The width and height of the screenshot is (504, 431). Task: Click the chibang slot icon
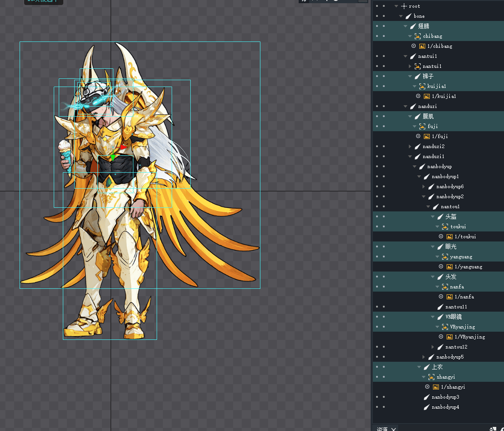[x=417, y=36]
